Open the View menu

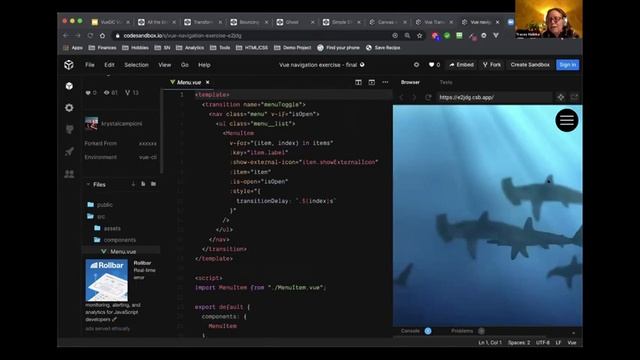tap(165, 65)
